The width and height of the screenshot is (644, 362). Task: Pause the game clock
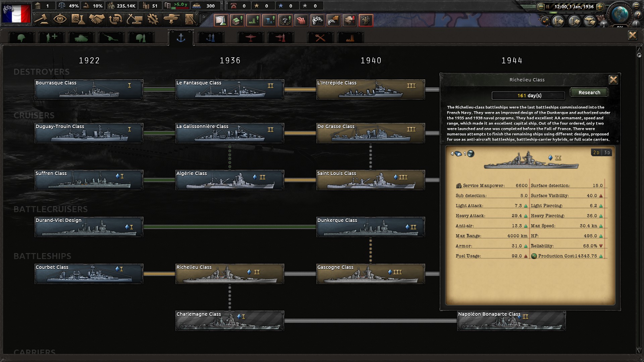point(548,6)
